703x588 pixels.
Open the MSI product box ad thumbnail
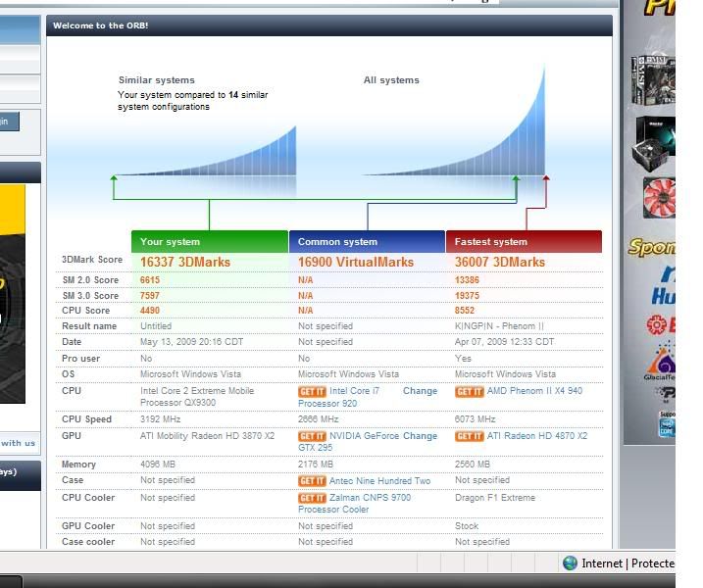(x=653, y=79)
